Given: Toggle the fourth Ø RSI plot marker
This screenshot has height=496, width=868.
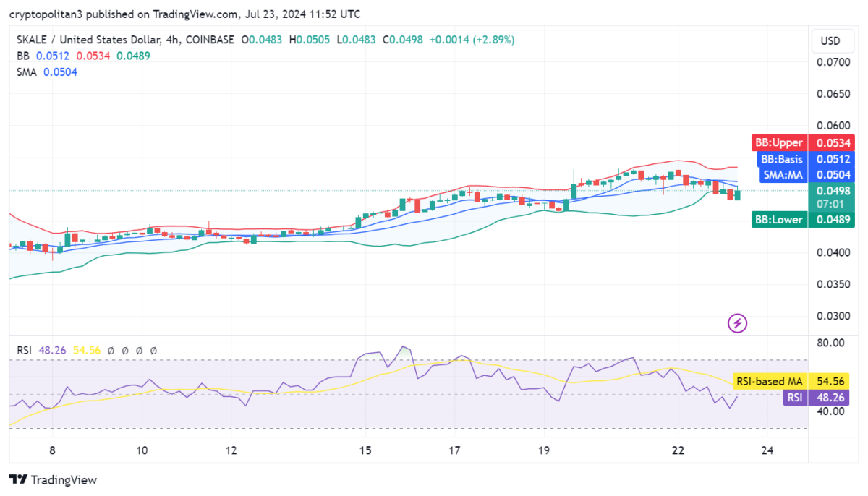Looking at the screenshot, I should [152, 350].
